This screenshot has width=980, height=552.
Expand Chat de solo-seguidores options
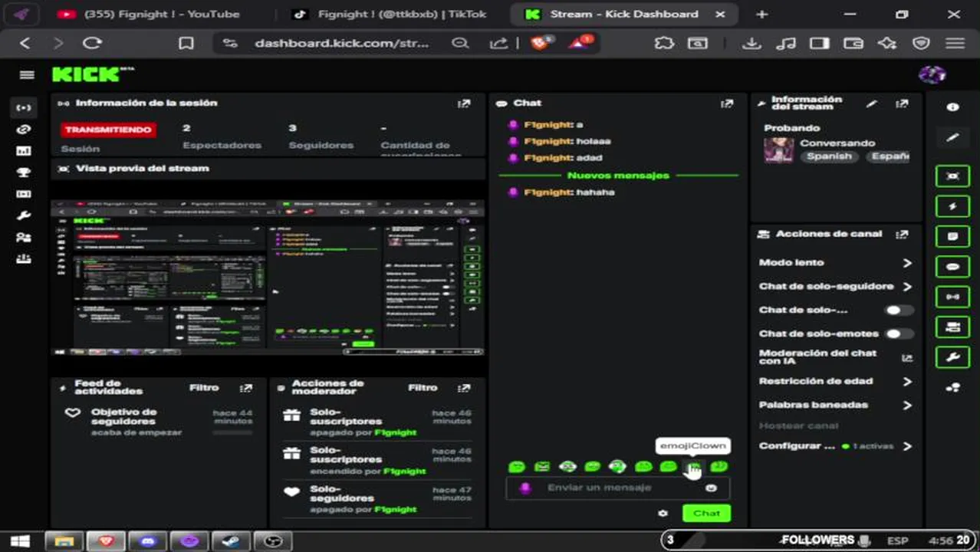coord(907,287)
